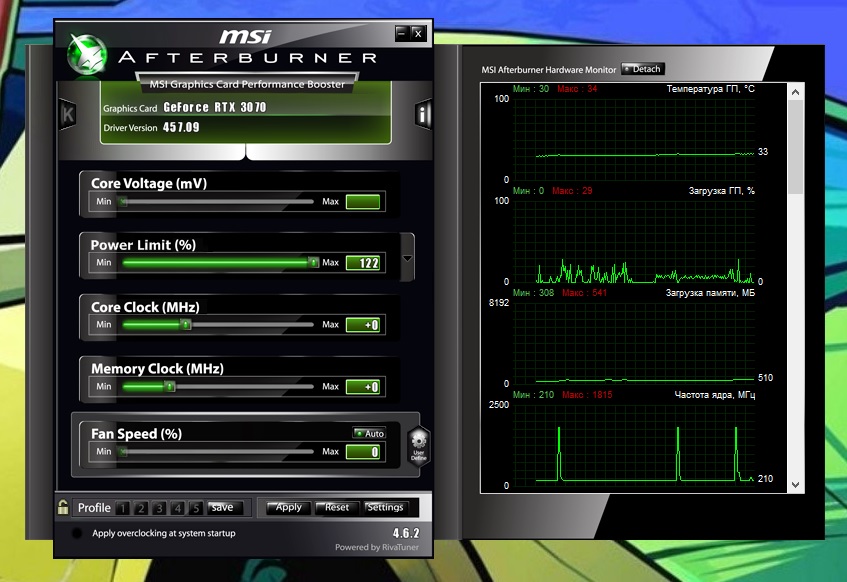
Task: Click the version number 4.6.2
Action: tap(406, 533)
